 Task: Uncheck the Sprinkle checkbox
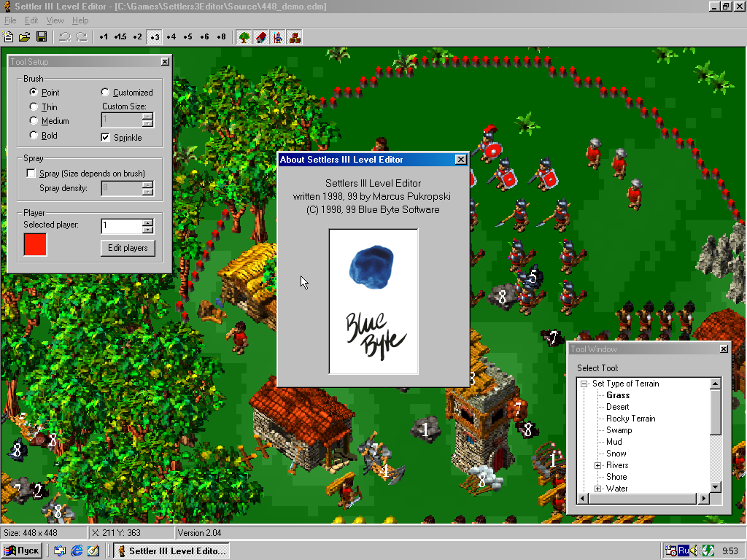tap(105, 138)
